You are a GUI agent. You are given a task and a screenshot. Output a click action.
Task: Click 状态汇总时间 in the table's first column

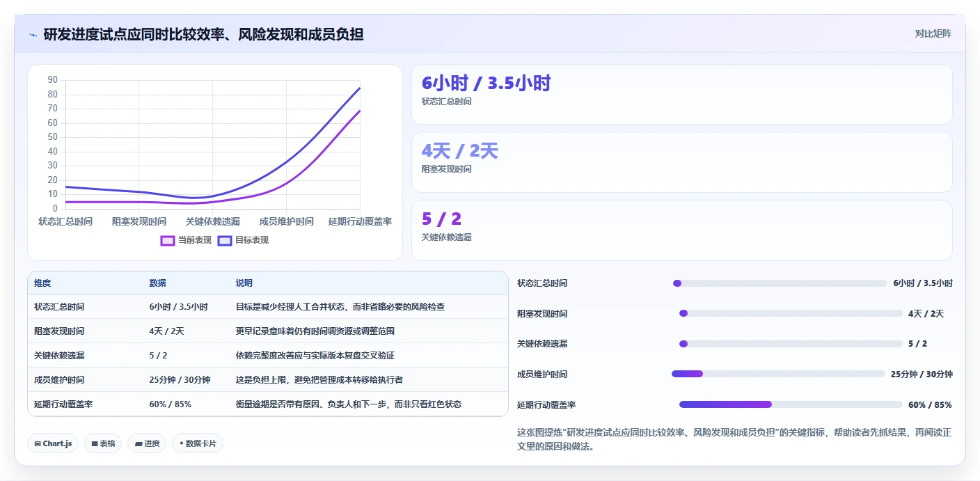point(59,307)
